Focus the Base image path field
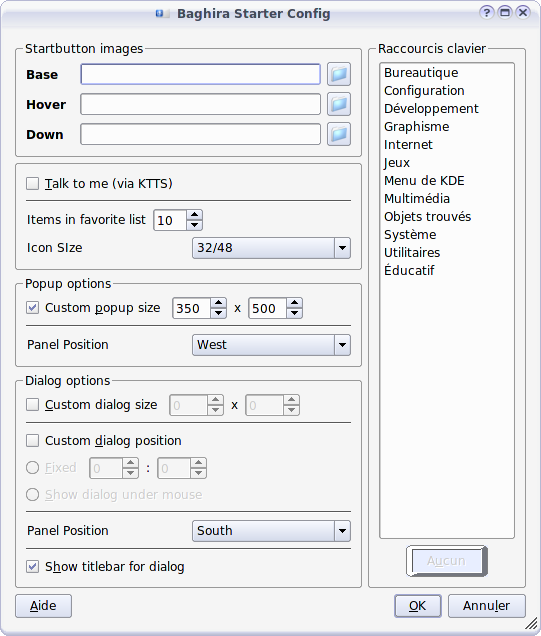 pos(200,74)
